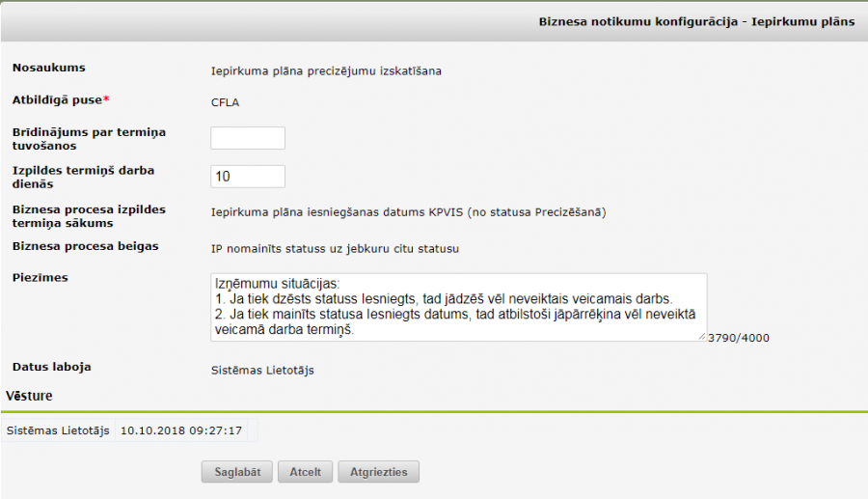Click inside the Piezīmes notes text area
Image resolution: width=868 pixels, height=499 pixels.
point(458,306)
